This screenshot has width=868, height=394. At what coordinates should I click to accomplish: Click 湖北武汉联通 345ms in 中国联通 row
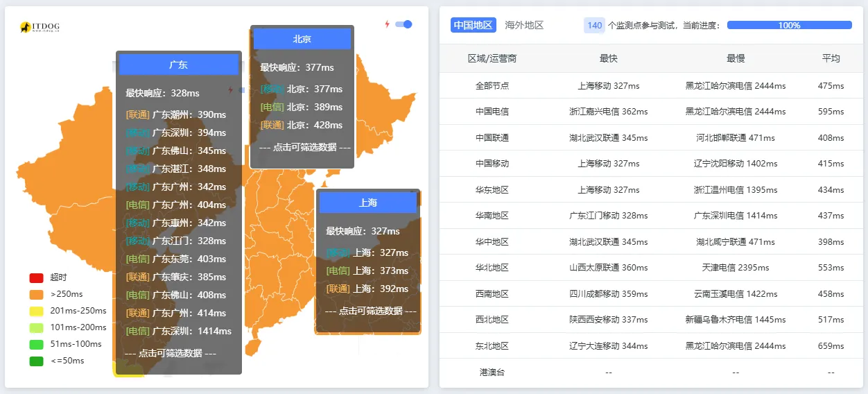(608, 137)
